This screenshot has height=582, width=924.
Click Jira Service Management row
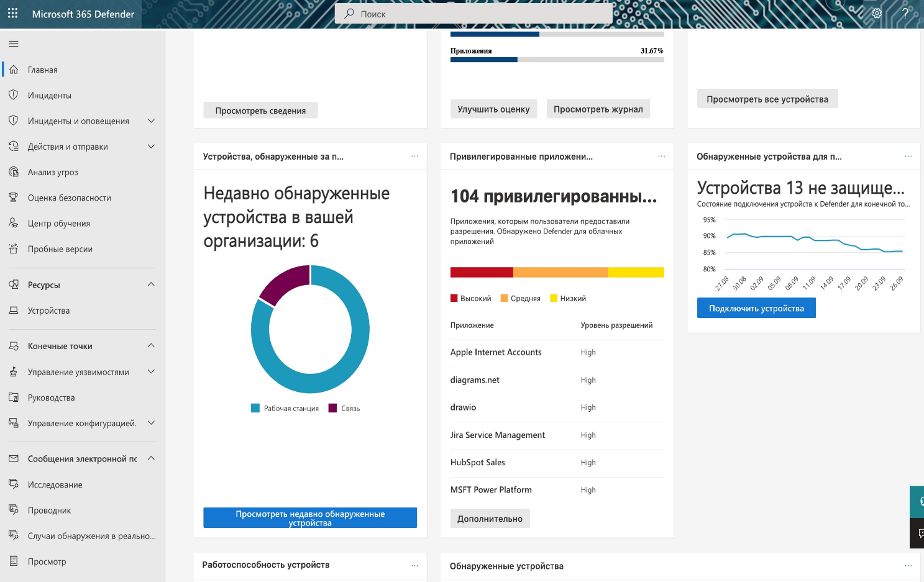pyautogui.click(x=557, y=435)
